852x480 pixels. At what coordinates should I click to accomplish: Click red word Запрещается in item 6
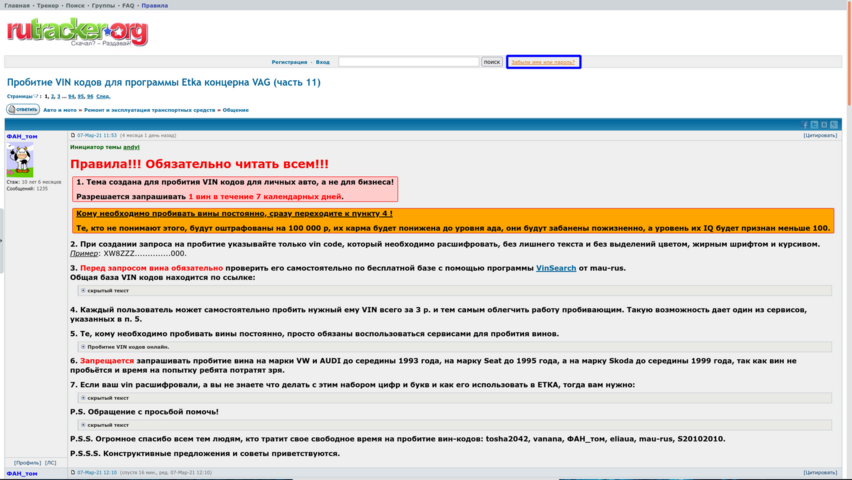click(106, 360)
